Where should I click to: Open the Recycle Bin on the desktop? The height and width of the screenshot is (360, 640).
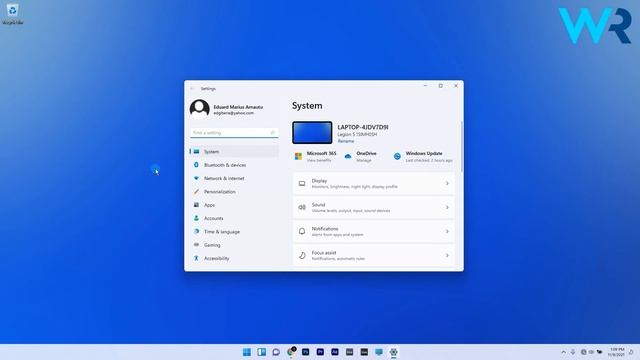[12, 13]
